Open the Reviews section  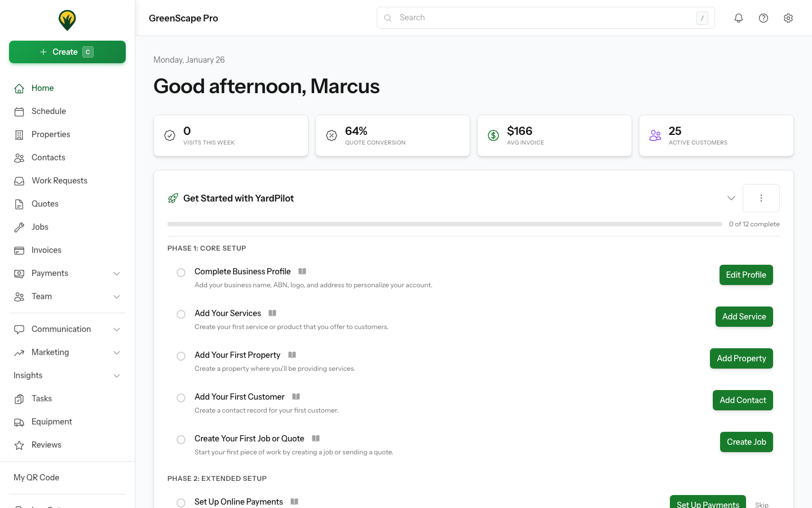(46, 444)
